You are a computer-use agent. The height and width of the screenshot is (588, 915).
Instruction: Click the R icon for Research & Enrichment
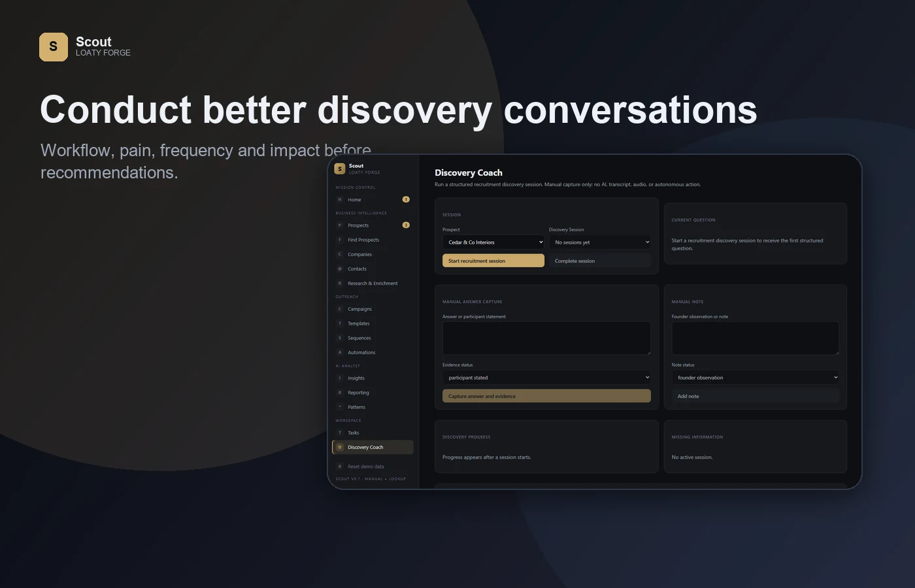340,283
